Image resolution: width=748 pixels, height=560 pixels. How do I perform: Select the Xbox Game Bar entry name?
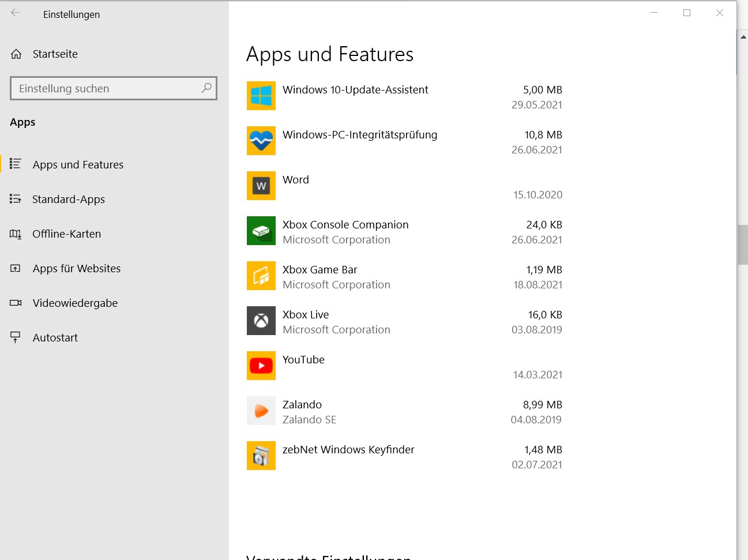(x=320, y=270)
